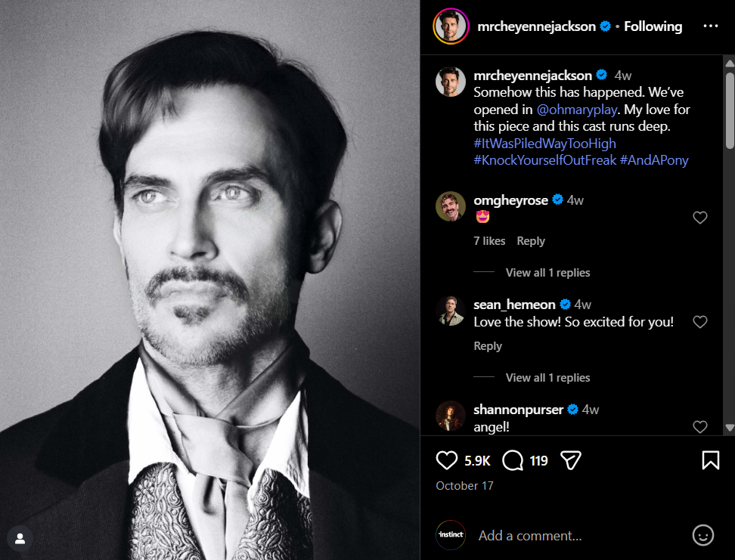735x560 pixels.
Task: Reply to the omgheyrose comment
Action: tap(531, 241)
